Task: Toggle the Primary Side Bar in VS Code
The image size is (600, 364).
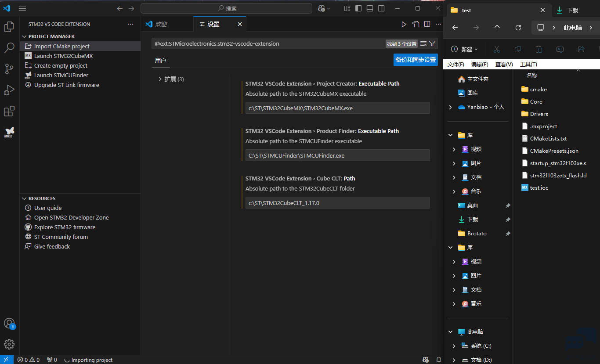Action: (358, 8)
